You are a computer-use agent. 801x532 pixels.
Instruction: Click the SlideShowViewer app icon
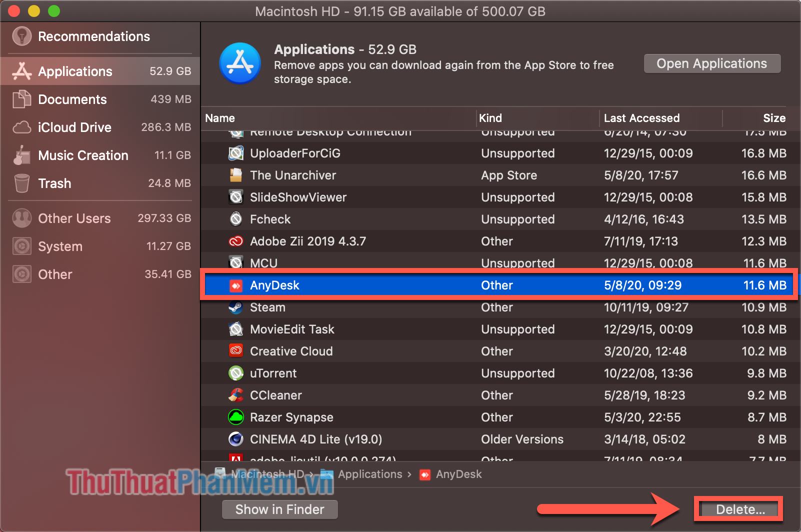[x=236, y=197]
